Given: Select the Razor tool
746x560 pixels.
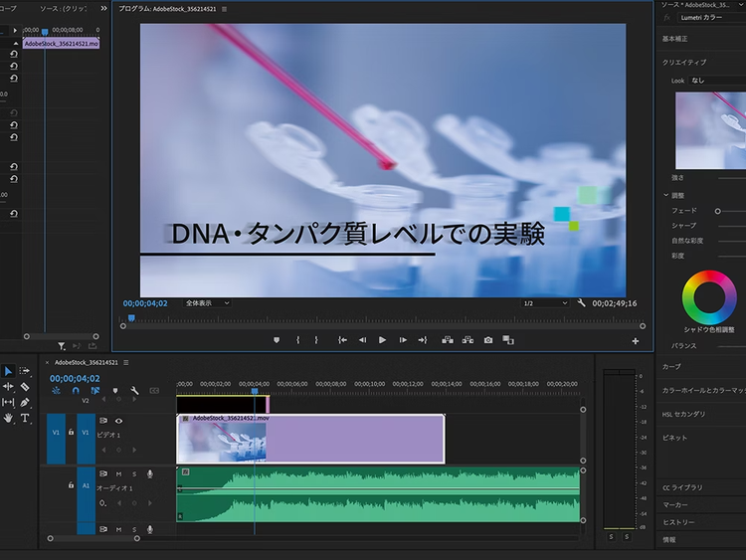Looking at the screenshot, I should click(x=25, y=387).
